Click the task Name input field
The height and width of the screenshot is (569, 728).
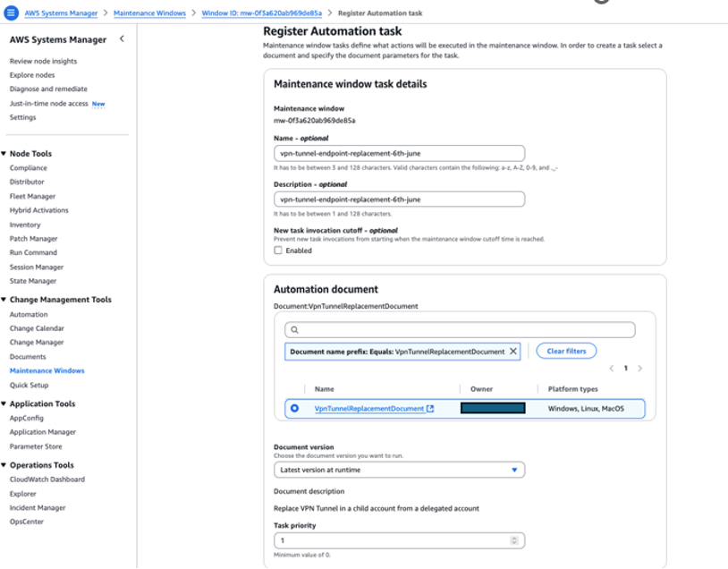(399, 152)
